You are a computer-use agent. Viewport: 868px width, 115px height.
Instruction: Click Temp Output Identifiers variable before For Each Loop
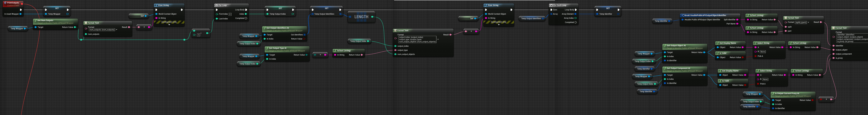[x=532, y=19]
